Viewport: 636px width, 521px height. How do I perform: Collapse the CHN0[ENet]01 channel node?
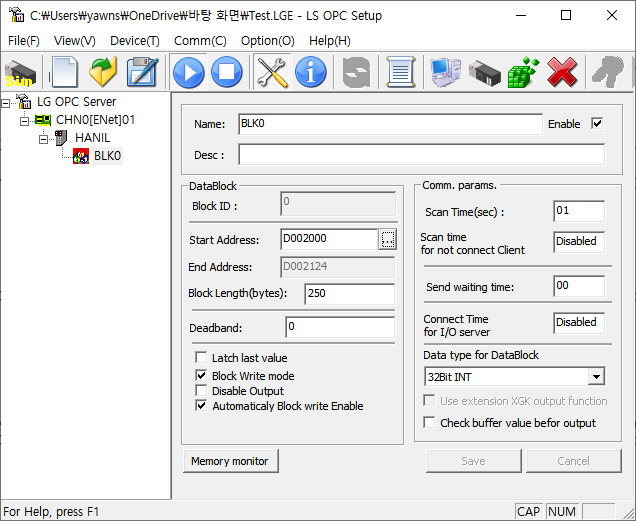[x=24, y=122]
